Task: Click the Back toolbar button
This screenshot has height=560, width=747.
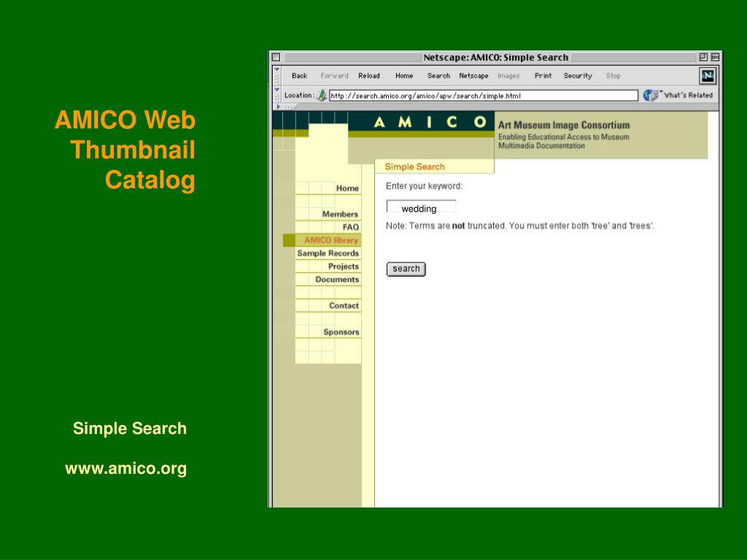Action: click(x=299, y=76)
